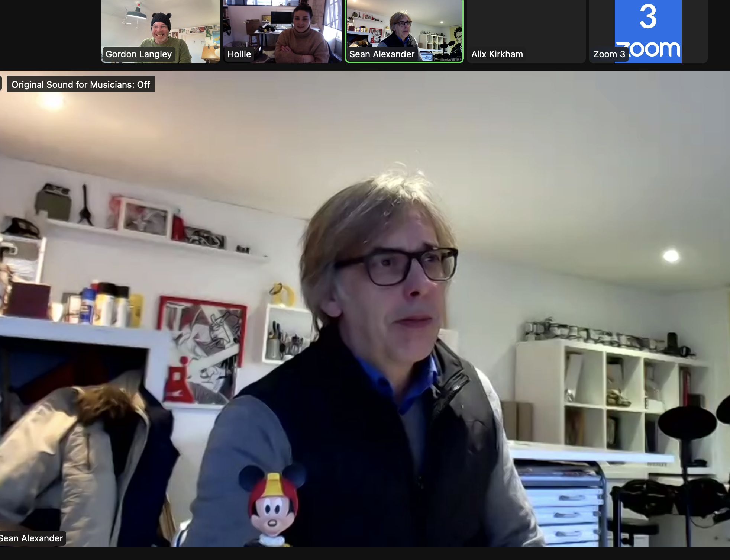This screenshot has height=560, width=730.
Task: Click the black bar below the main video
Action: click(x=364, y=553)
